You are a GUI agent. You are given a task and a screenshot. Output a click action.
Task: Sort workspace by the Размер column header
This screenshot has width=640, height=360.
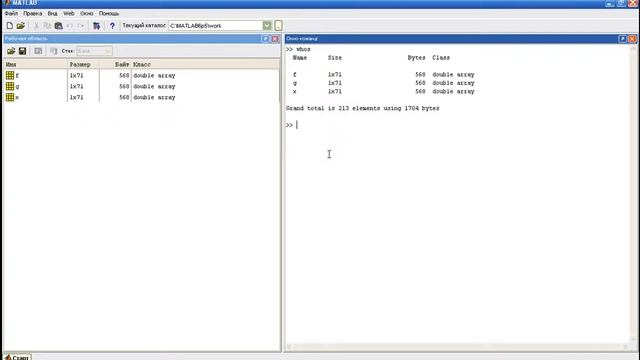[x=83, y=64]
